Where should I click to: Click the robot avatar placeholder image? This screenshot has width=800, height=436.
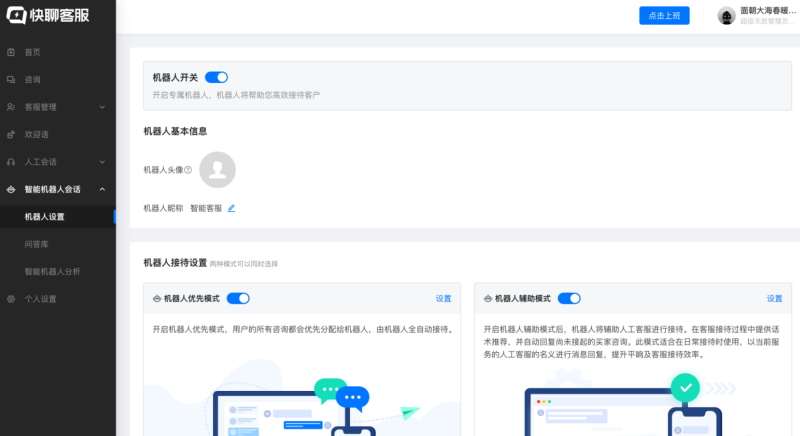tap(217, 170)
